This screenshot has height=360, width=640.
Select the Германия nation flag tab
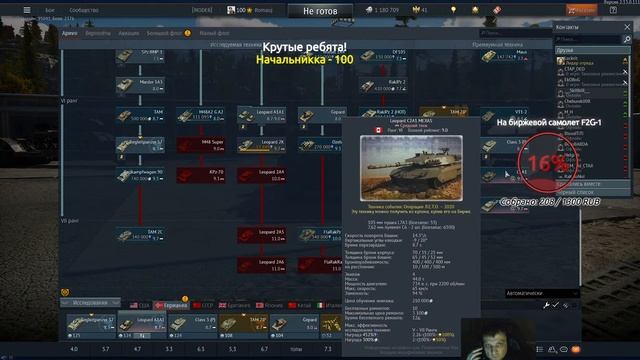point(171,305)
